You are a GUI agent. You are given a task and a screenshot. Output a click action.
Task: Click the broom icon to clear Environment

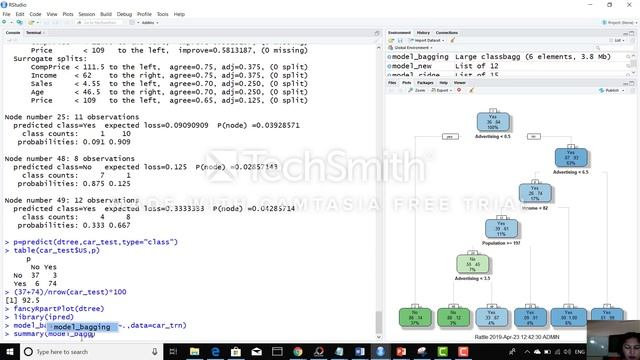point(452,40)
